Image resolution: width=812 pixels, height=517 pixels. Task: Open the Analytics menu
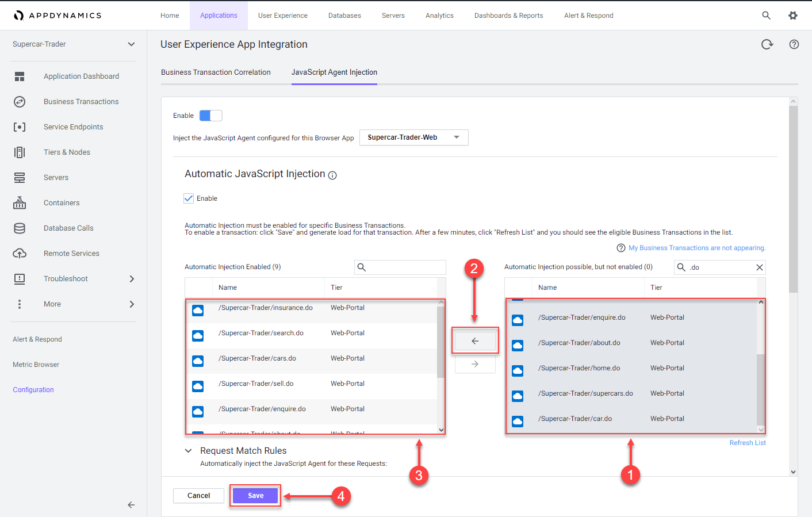(x=439, y=16)
